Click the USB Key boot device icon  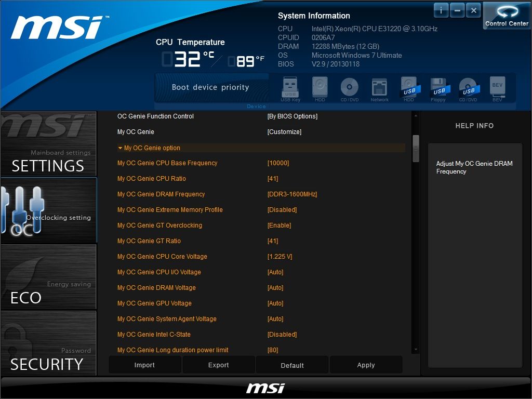point(290,89)
